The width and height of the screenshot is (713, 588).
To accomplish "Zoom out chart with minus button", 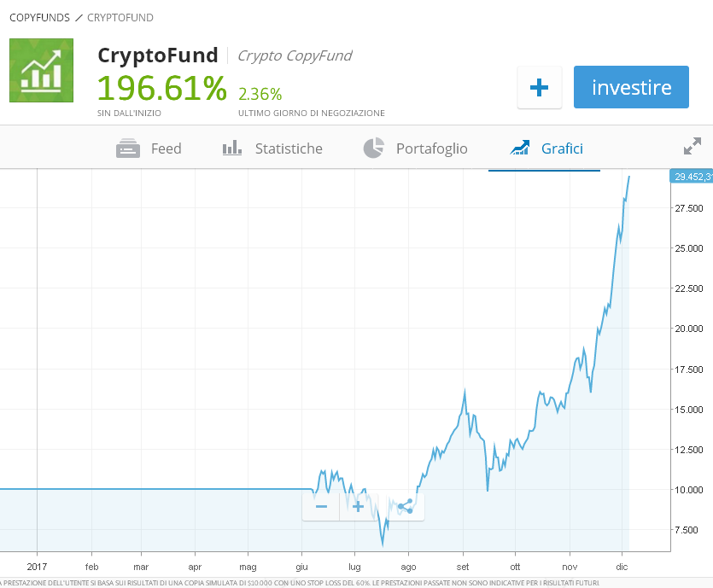I will (321, 506).
